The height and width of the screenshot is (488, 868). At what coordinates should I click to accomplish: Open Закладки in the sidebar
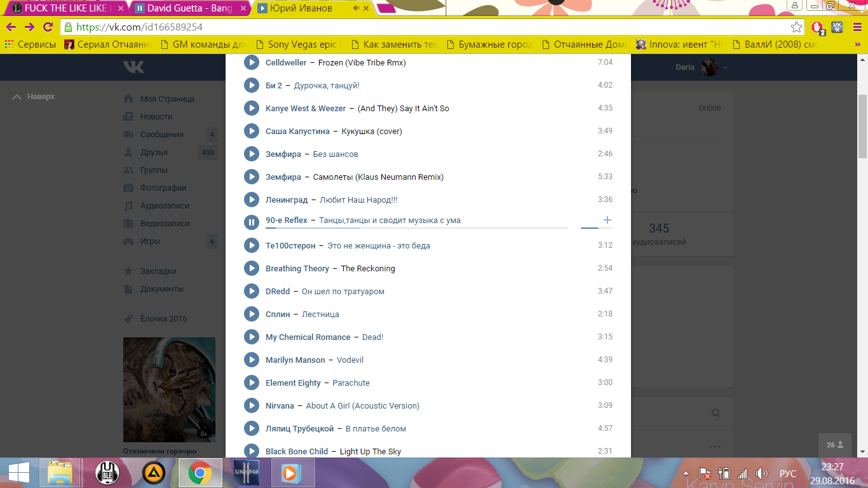click(x=158, y=271)
